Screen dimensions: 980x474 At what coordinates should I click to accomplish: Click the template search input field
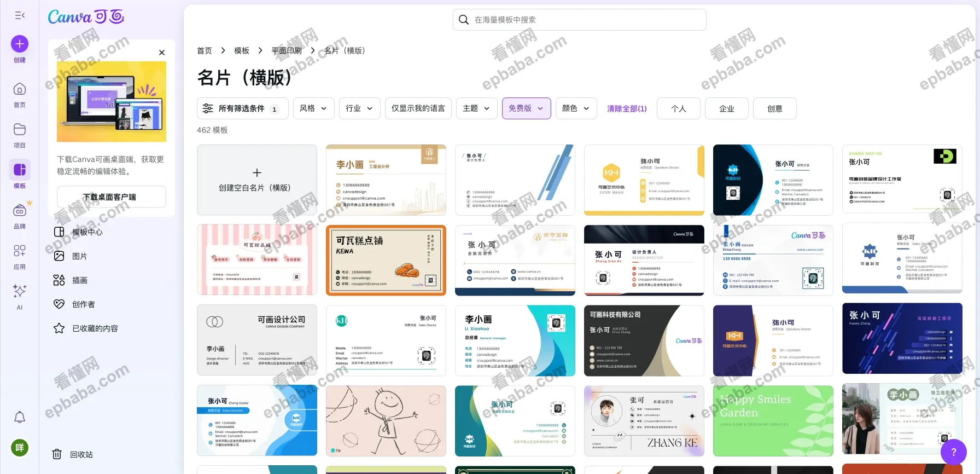[580, 20]
